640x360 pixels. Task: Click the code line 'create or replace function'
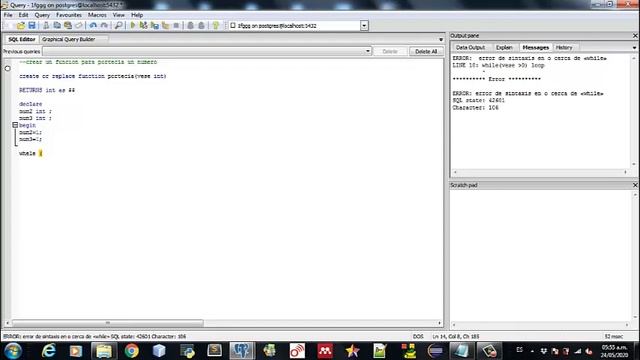click(93, 76)
